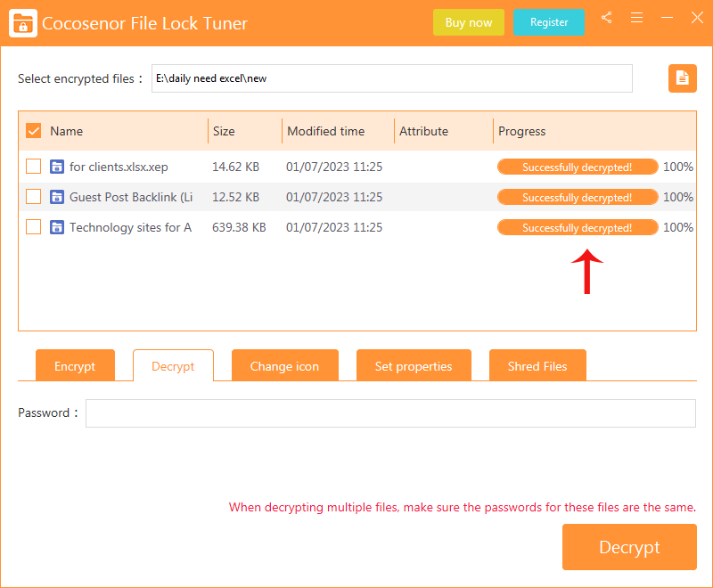The width and height of the screenshot is (713, 588).
Task: Click the Progress column header
Action: coord(521,131)
